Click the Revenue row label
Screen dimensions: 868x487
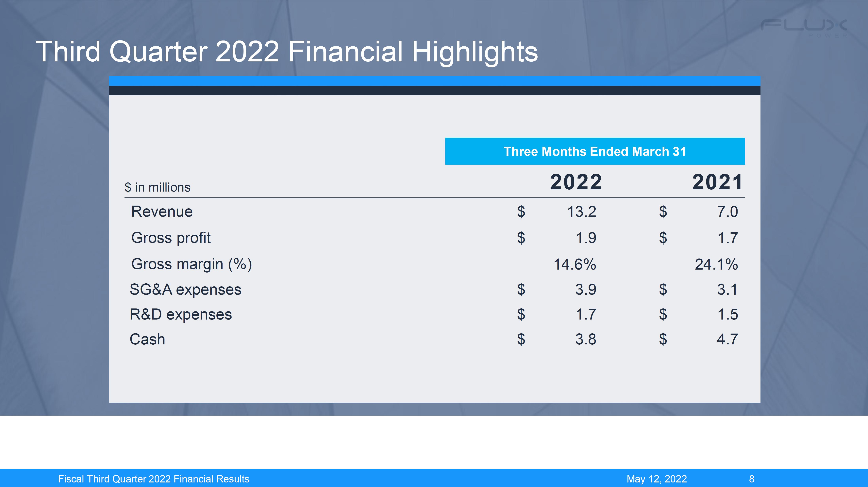tap(162, 212)
